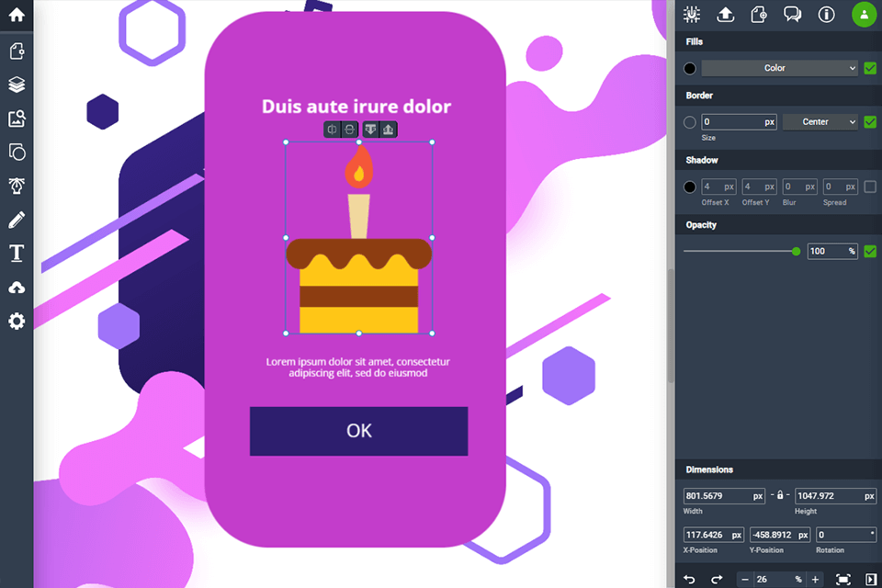Open the green user account avatar
Screen dimensions: 882x588
point(864,15)
